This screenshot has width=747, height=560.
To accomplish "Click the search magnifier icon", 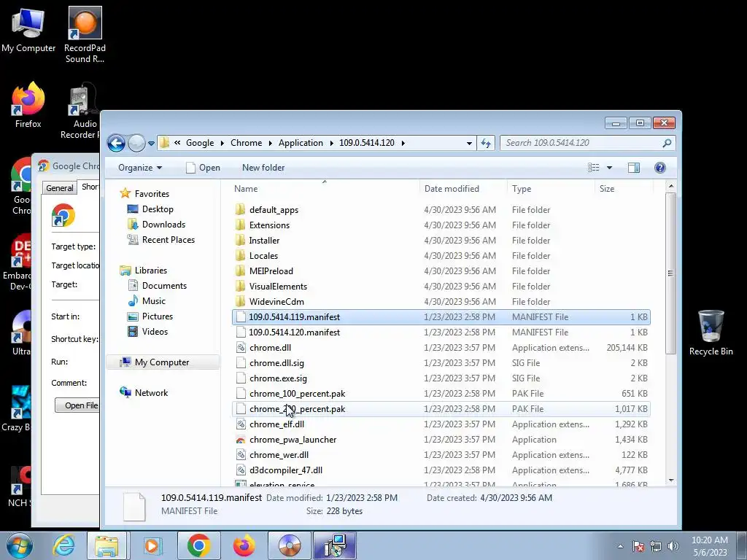I will pos(667,143).
